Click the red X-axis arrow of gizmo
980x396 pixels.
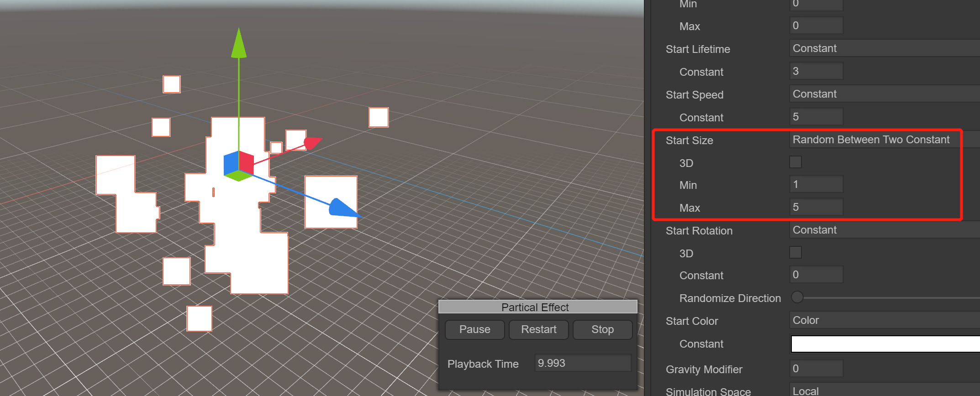[x=312, y=143]
